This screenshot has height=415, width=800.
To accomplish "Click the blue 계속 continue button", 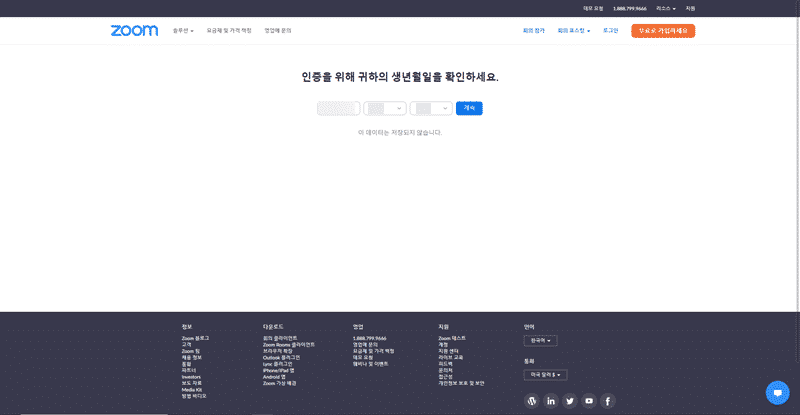I will (469, 108).
